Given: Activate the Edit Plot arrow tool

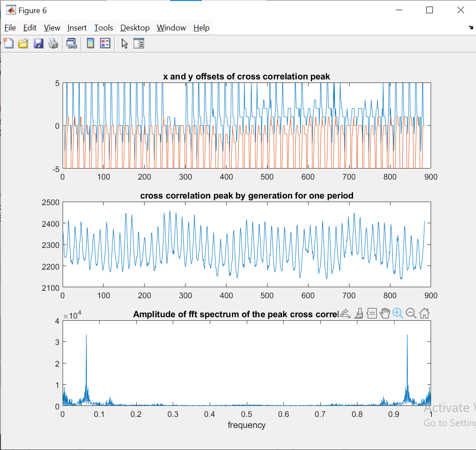Looking at the screenshot, I should click(x=124, y=43).
